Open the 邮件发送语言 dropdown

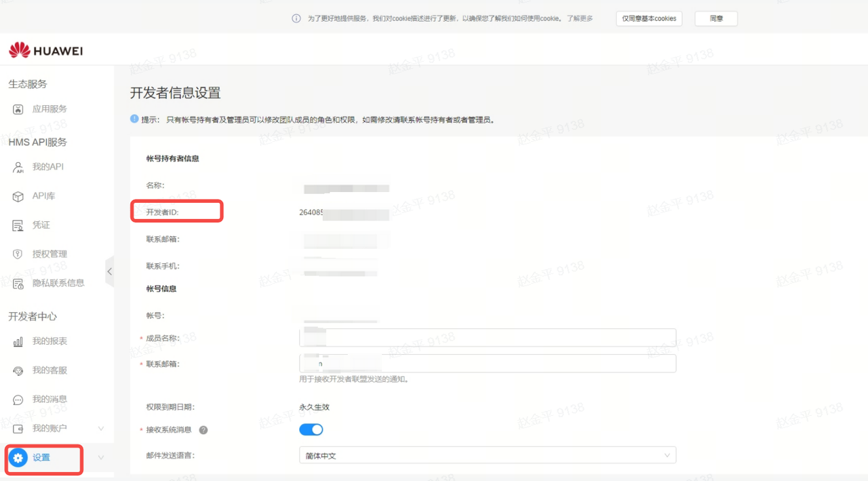pos(487,455)
